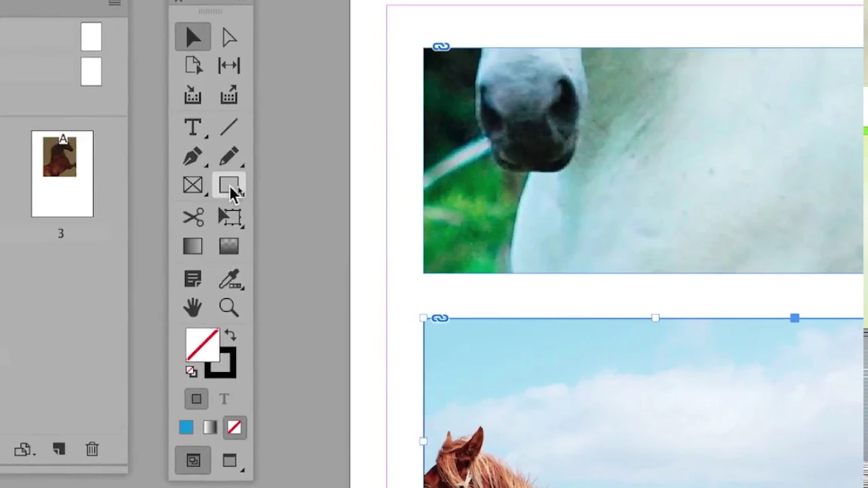The width and height of the screenshot is (868, 488).
Task: Apply the blue color swatch
Action: click(x=186, y=428)
